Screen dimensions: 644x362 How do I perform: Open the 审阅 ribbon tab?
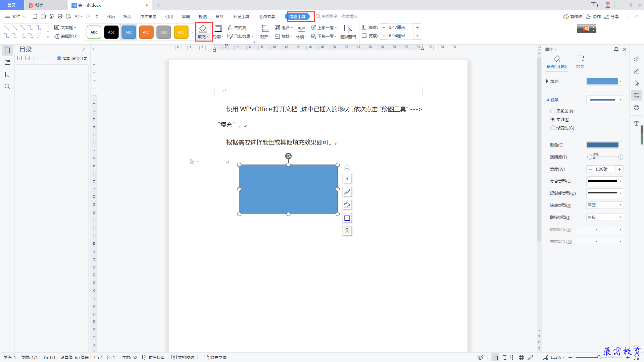pyautogui.click(x=186, y=16)
